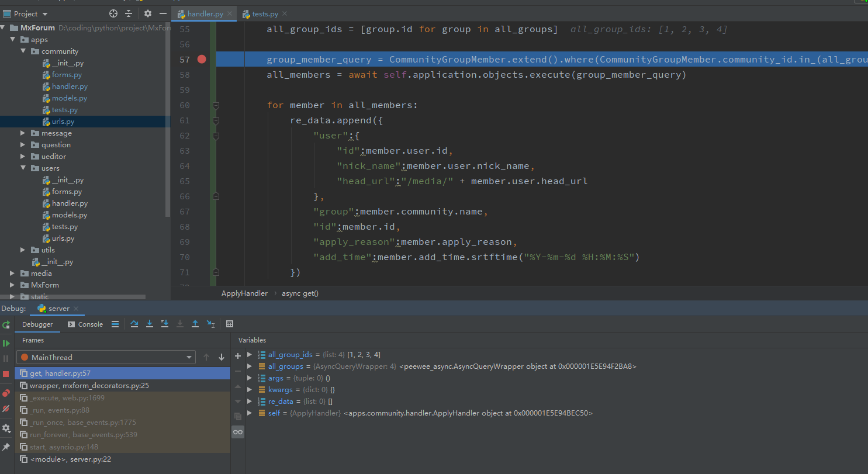Close the server debug session tab
Screen dimensions: 868x474
[x=77, y=309]
